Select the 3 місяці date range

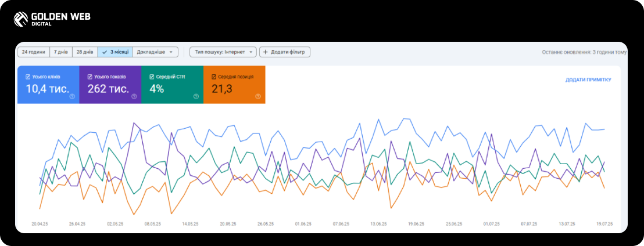[x=115, y=52]
